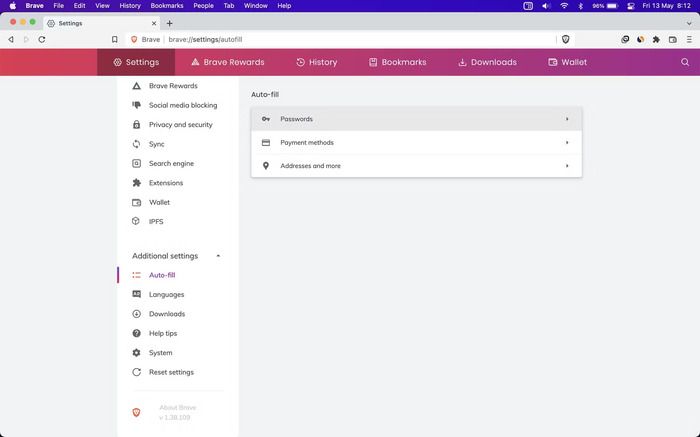Open Privacy and security settings
This screenshot has width=700, height=437.
180,125
